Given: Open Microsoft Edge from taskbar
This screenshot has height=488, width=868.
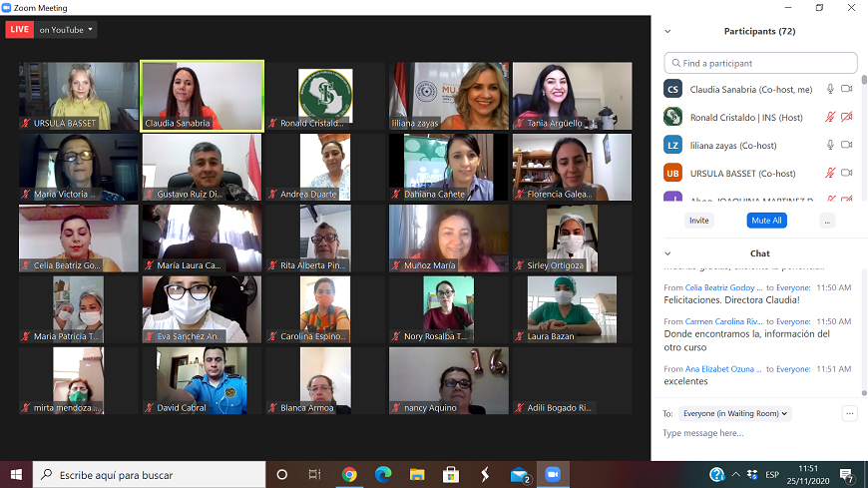Looking at the screenshot, I should pos(383,475).
